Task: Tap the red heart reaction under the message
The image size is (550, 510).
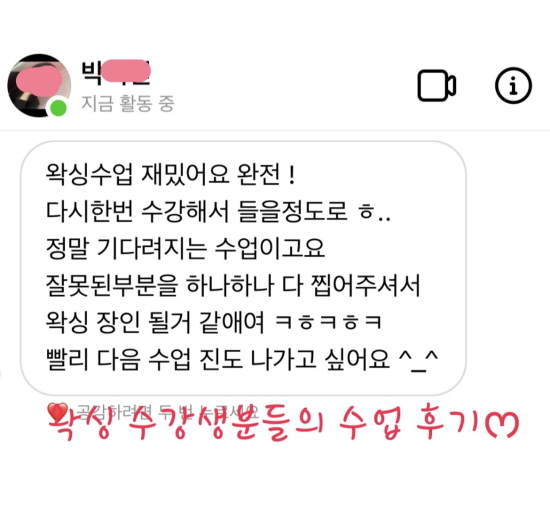Action: [x=58, y=412]
